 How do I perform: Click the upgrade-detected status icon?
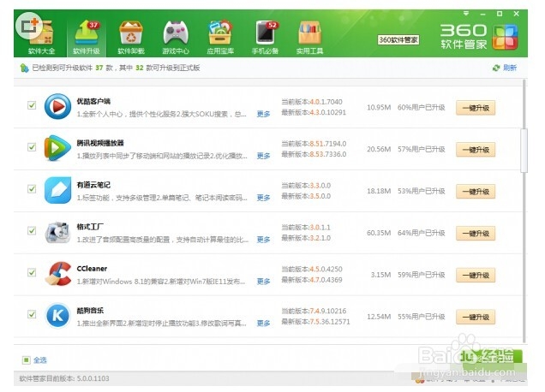[24, 68]
